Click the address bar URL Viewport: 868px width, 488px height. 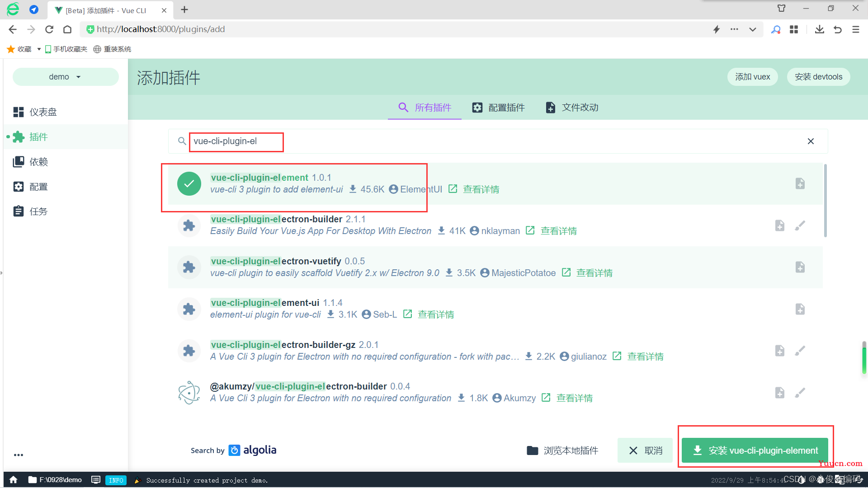(160, 29)
